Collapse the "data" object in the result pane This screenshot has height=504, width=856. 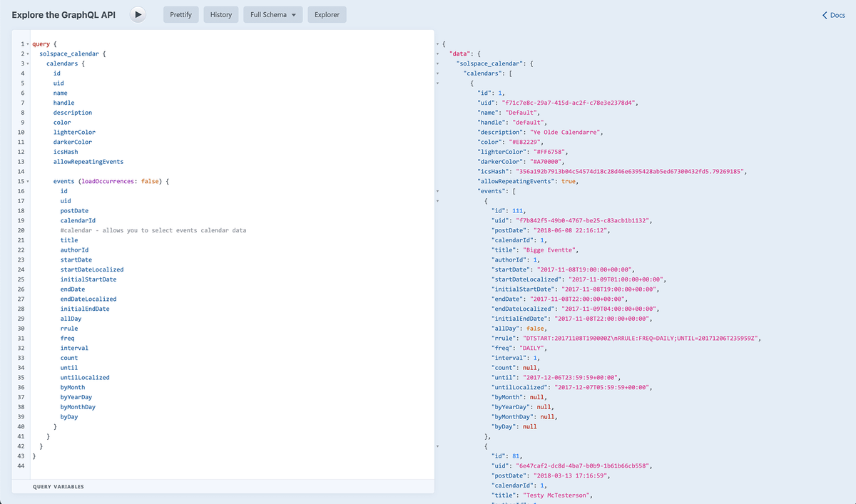click(437, 54)
